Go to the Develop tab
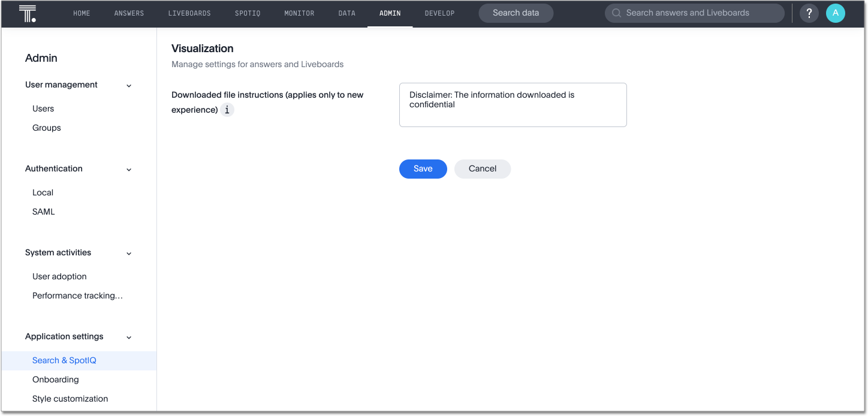868x416 pixels. pyautogui.click(x=439, y=13)
